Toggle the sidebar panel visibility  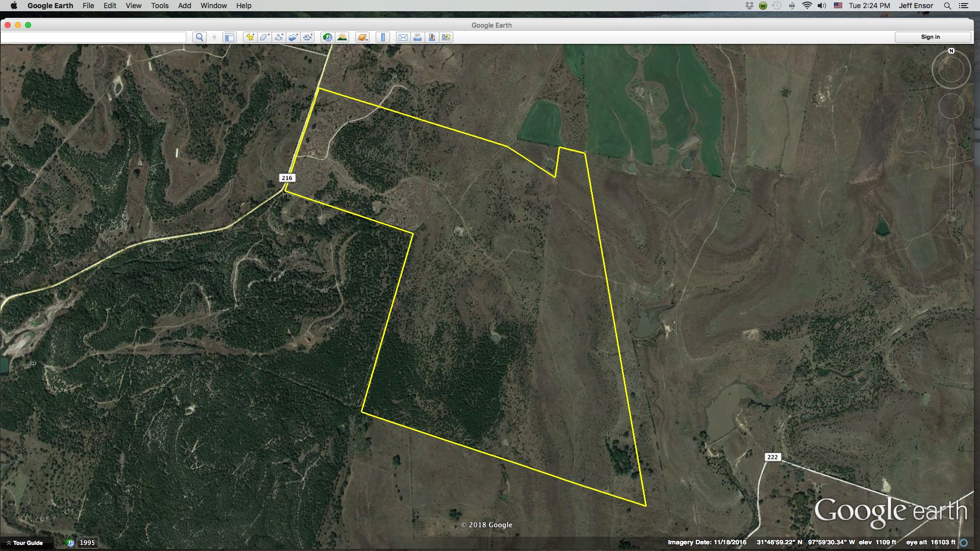[x=230, y=37]
